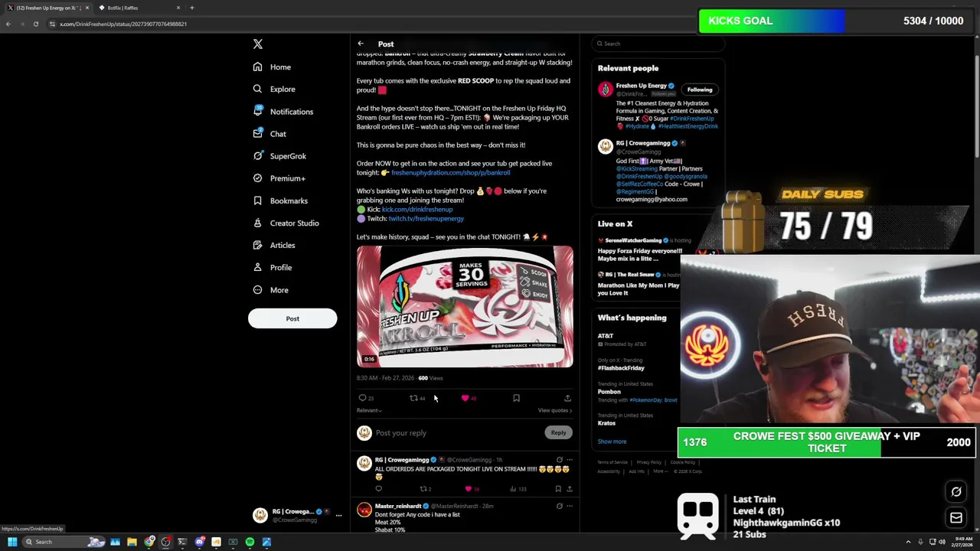Toggle bookmark on the main post
This screenshot has width=980, height=551.
coord(516,398)
